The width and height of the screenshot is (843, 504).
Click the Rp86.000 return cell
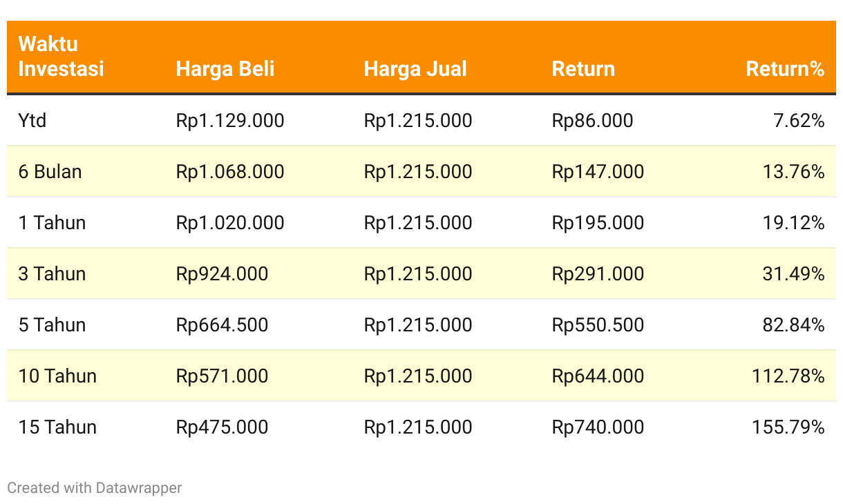[x=592, y=121]
